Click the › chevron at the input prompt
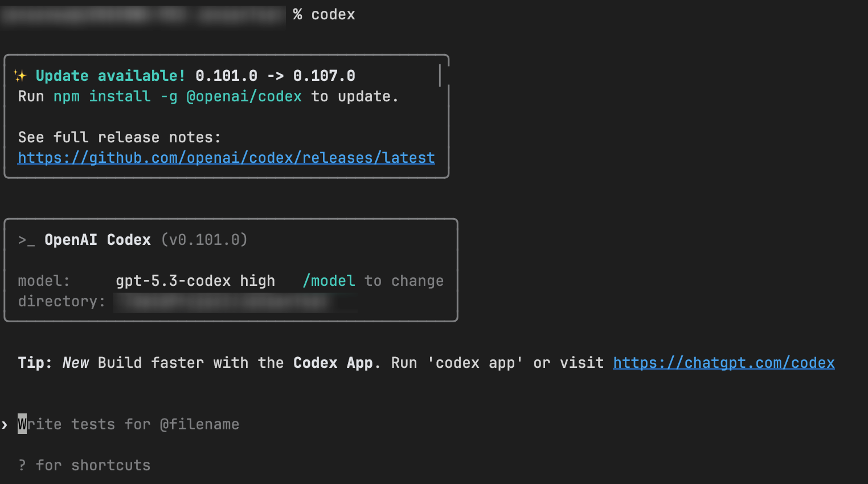The height and width of the screenshot is (484, 868). 5,424
